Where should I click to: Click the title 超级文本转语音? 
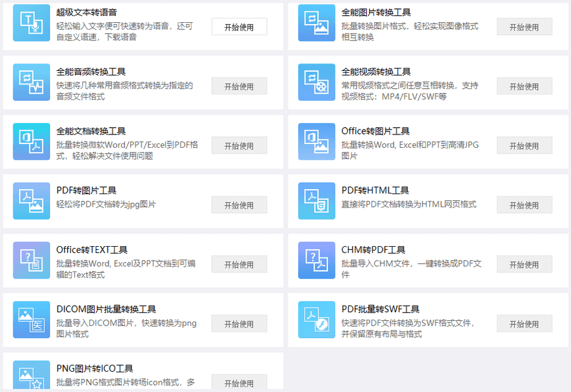(x=87, y=13)
